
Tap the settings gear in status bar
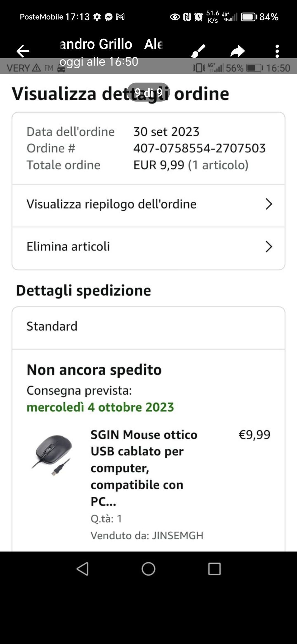[97, 17]
